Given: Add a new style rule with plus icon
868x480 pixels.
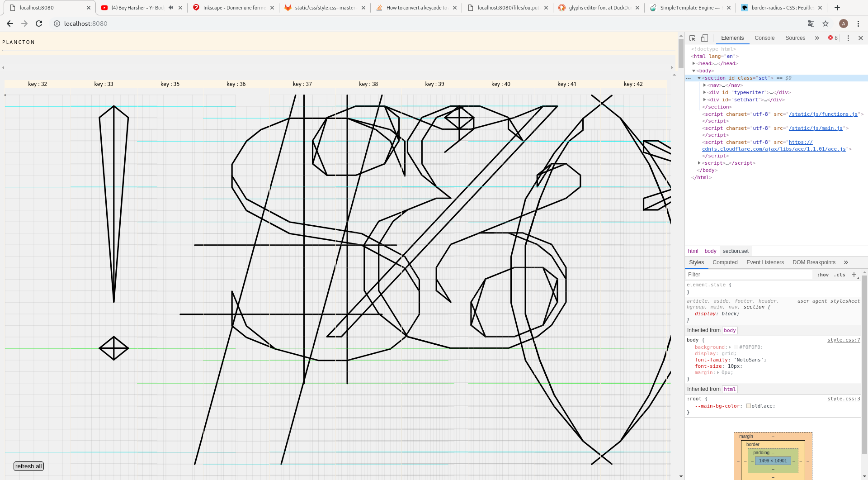Looking at the screenshot, I should (854, 275).
